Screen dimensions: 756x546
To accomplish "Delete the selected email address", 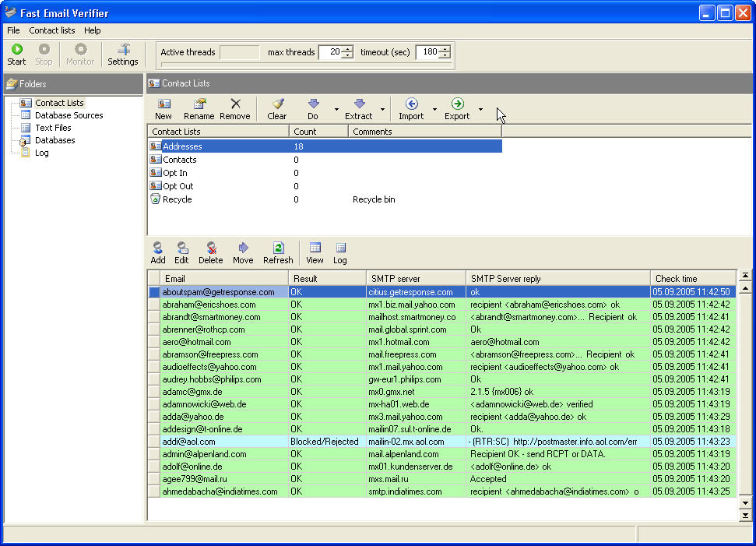I will tap(210, 252).
